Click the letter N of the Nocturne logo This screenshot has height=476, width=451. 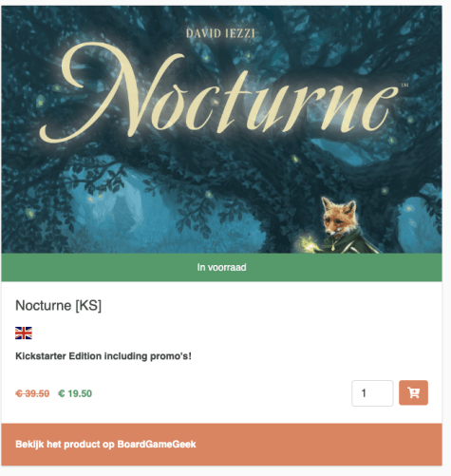109,92
